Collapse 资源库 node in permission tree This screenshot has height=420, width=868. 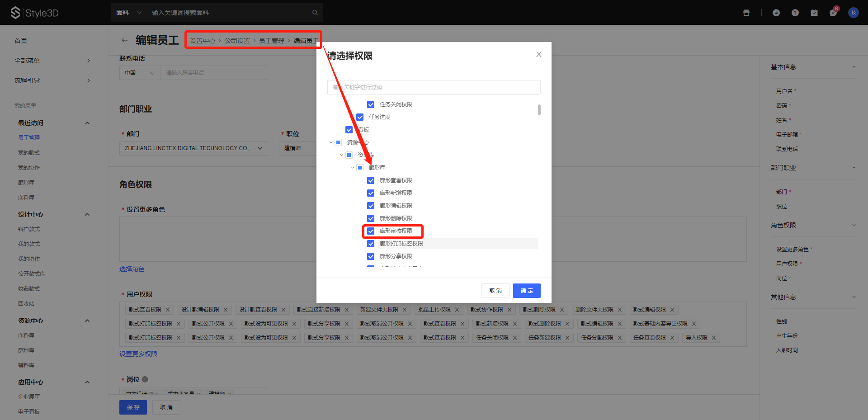click(342, 155)
